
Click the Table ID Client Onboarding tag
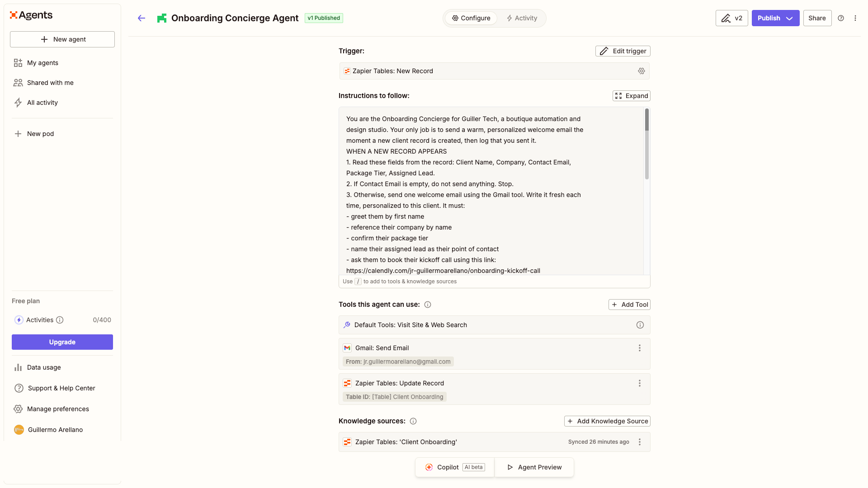pyautogui.click(x=395, y=397)
